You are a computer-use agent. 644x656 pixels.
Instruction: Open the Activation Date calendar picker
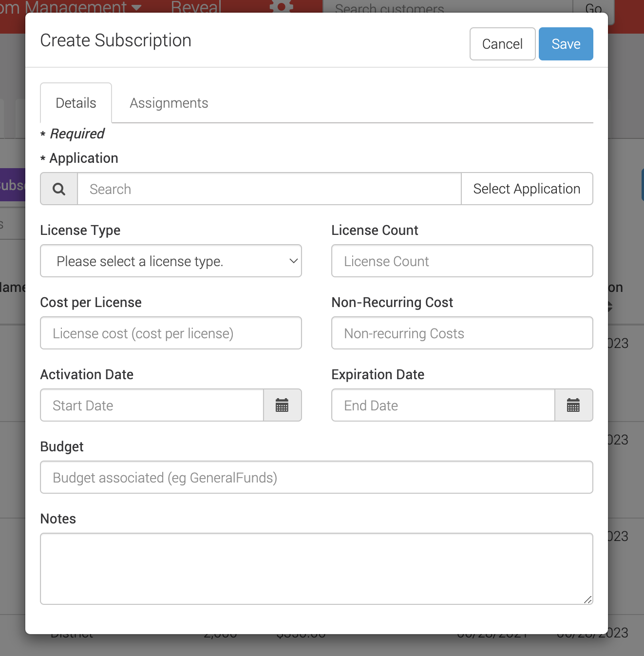282,405
